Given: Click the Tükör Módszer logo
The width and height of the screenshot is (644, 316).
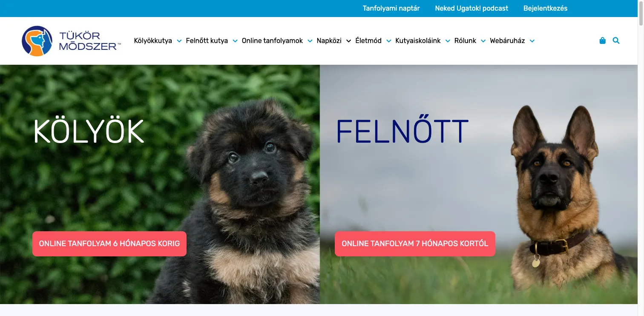Looking at the screenshot, I should pos(71,41).
